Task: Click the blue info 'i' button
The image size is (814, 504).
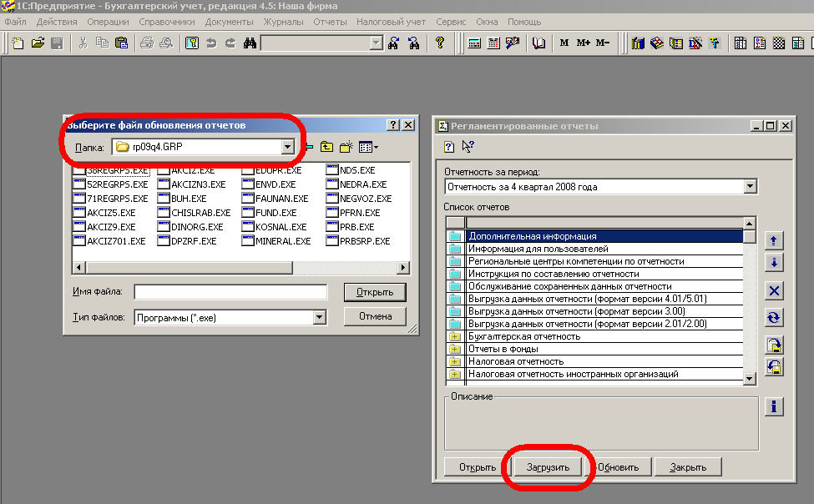Action: 774,406
